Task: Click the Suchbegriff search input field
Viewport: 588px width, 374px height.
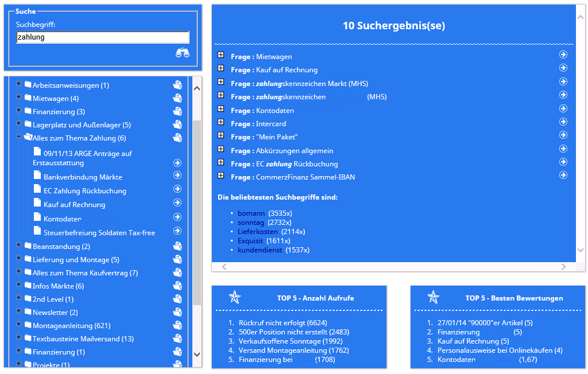Action: pyautogui.click(x=103, y=37)
